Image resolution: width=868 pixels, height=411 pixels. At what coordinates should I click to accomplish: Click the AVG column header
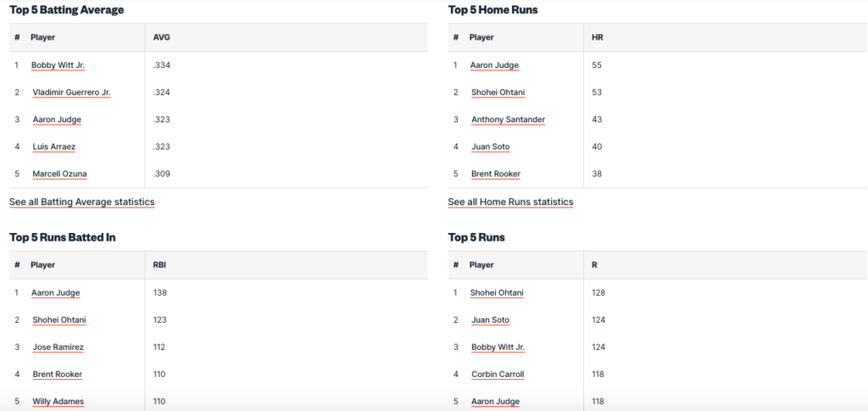[161, 37]
